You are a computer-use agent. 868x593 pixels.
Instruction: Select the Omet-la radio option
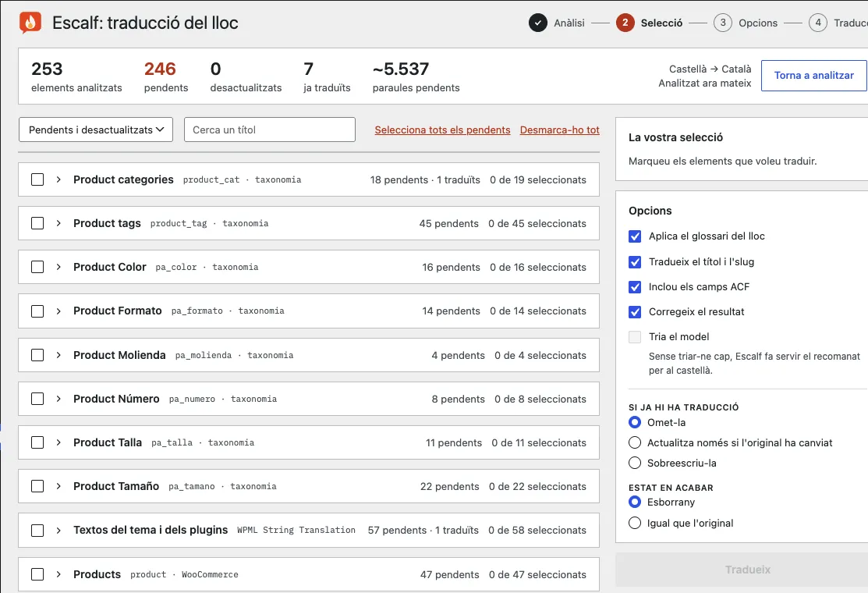tap(635, 422)
